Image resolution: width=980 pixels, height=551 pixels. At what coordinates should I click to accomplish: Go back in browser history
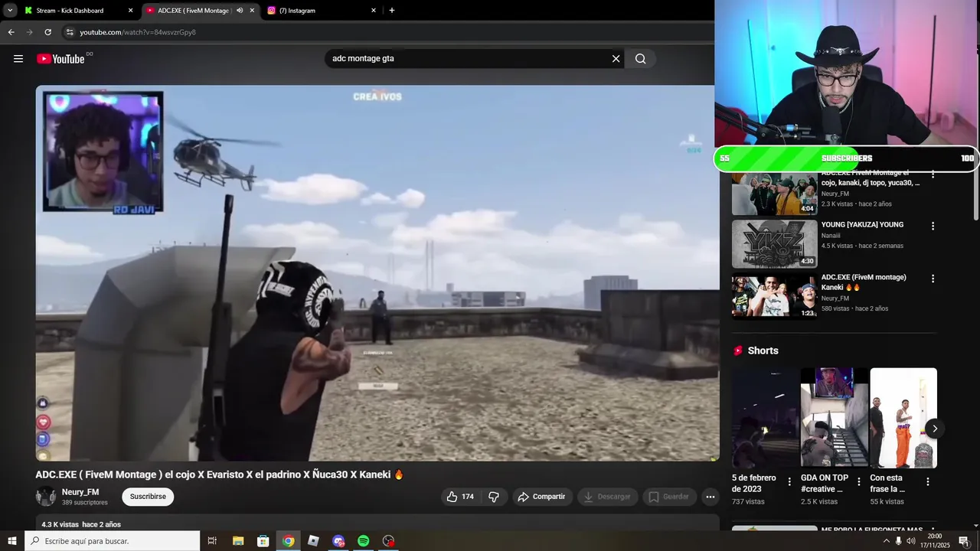11,32
